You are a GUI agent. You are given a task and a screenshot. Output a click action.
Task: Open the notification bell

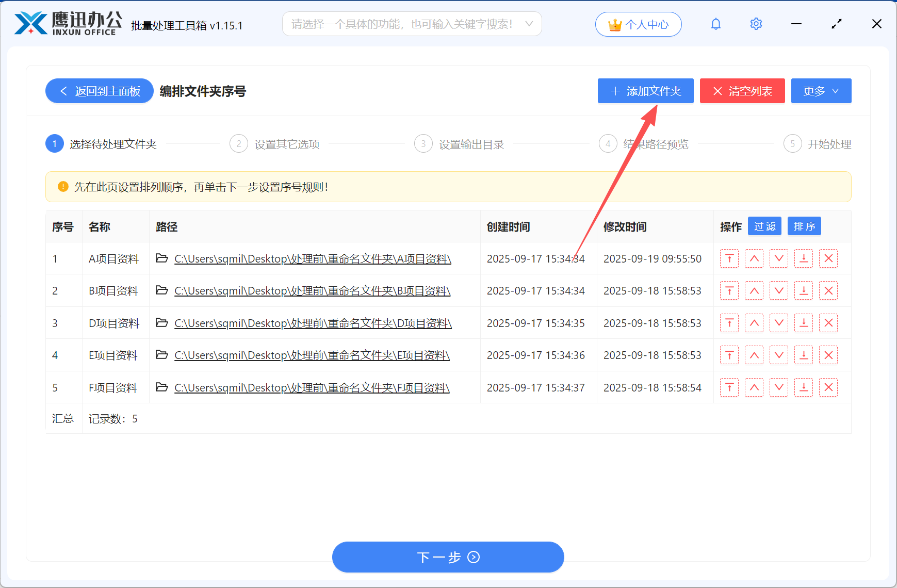(x=715, y=24)
